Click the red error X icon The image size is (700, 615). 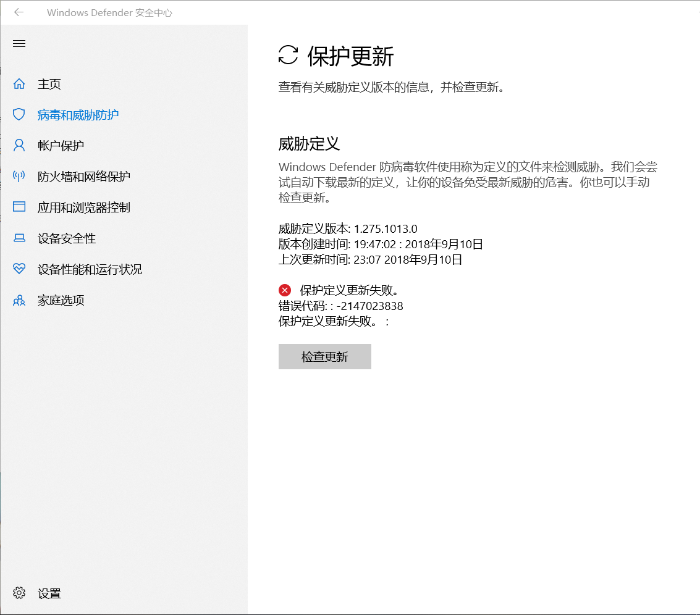285,290
